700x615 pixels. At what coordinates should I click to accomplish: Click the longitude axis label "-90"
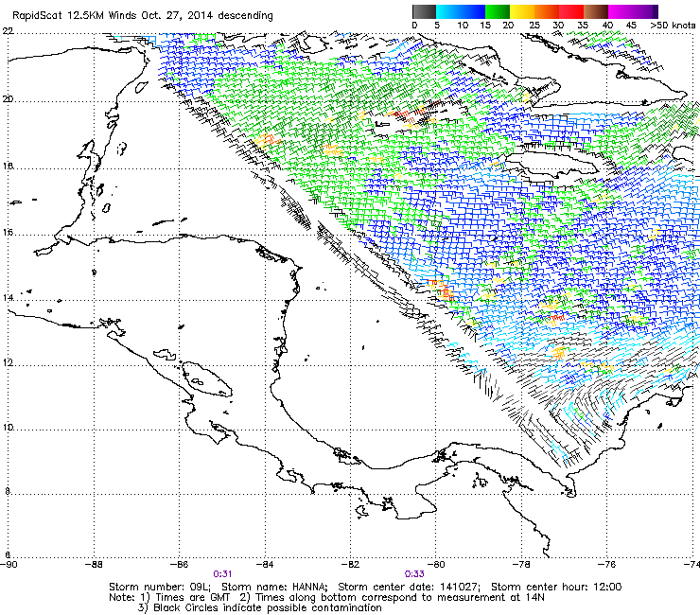tap(9, 564)
